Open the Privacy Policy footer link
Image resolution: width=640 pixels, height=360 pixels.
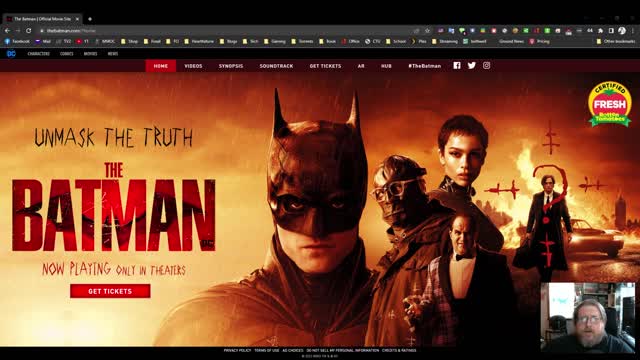(237, 350)
